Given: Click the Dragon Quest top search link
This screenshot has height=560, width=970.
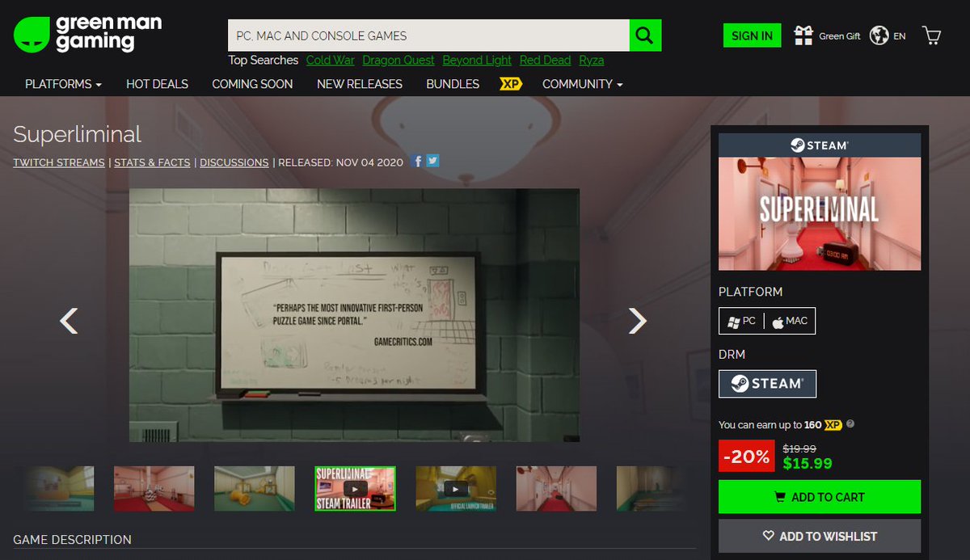Looking at the screenshot, I should click(399, 61).
